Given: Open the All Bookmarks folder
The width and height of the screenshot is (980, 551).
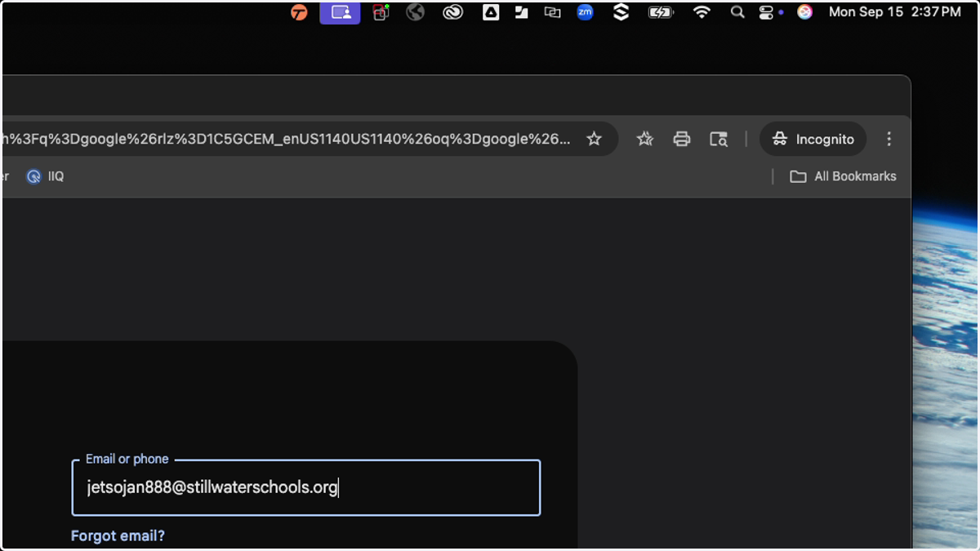Looking at the screenshot, I should [x=844, y=176].
